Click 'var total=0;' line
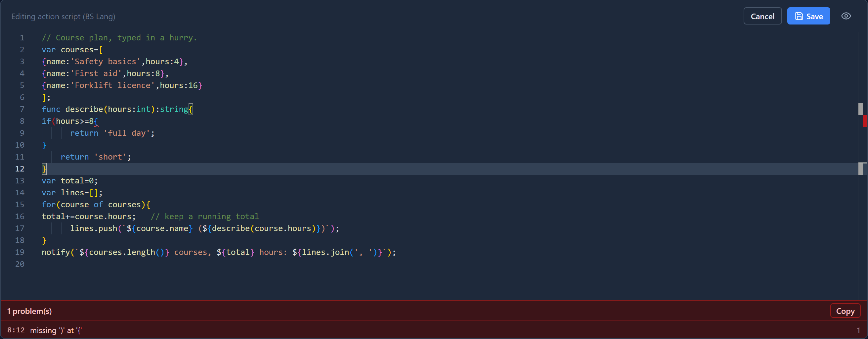This screenshot has height=339, width=868. point(70,181)
